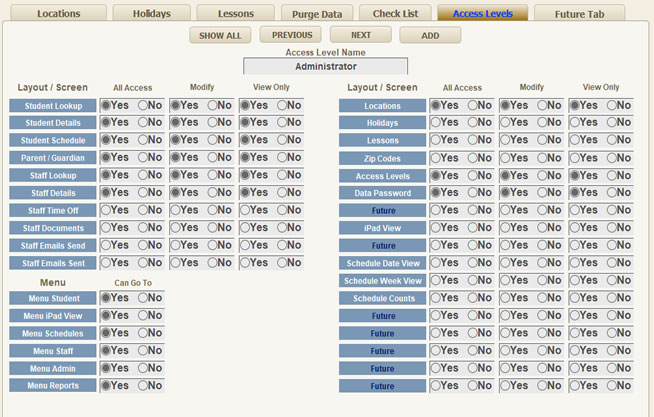The image size is (654, 417).
Task: Set Menu Admin Can Go To to No
Action: coord(143,368)
